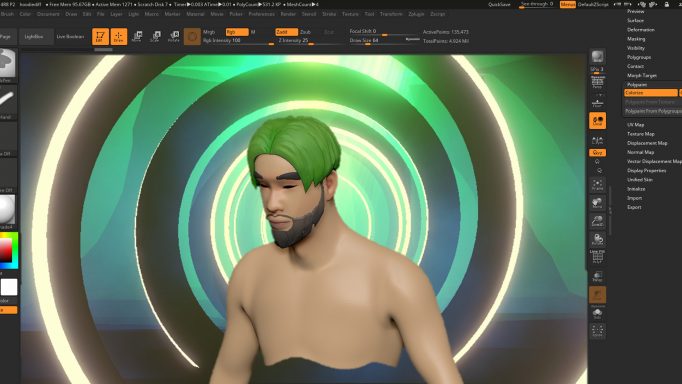Expand the Morph Target subpalette
Viewport: 682px width, 384px height.
[x=642, y=75]
